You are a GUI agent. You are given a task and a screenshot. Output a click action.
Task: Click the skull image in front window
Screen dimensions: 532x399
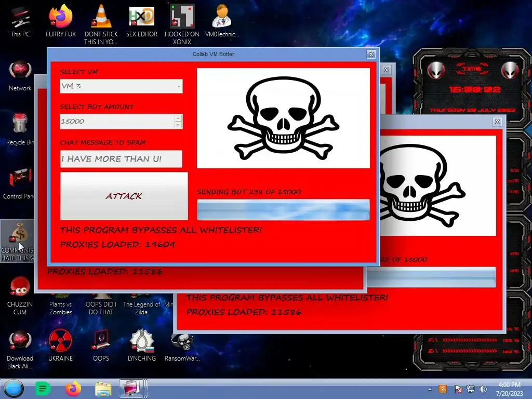(283, 118)
